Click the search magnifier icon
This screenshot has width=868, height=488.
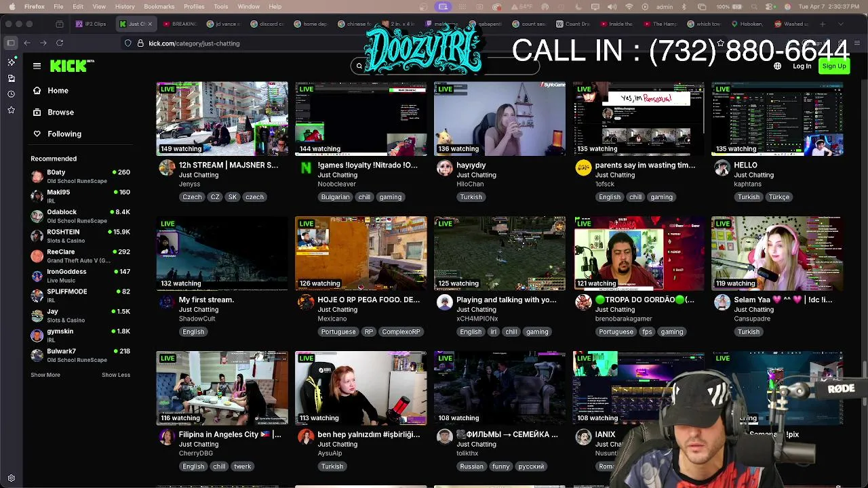pyautogui.click(x=359, y=66)
